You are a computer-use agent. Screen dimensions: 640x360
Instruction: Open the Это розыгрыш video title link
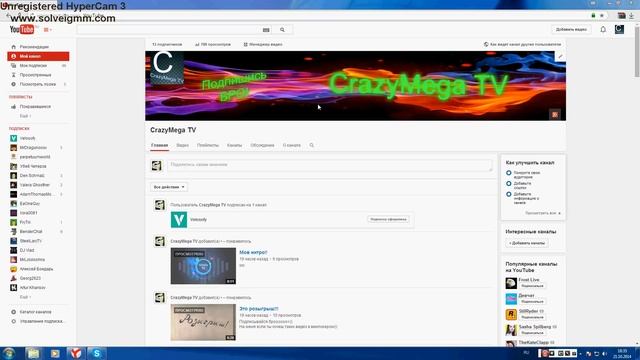pos(258,309)
